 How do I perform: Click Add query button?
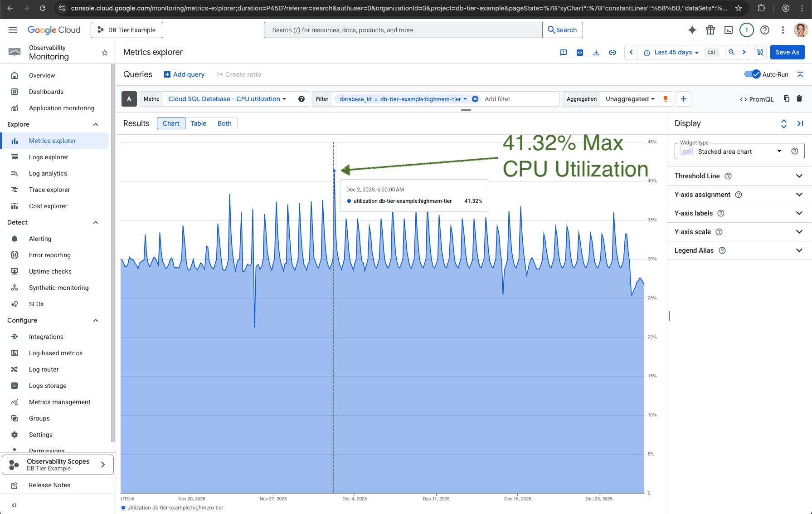[184, 74]
